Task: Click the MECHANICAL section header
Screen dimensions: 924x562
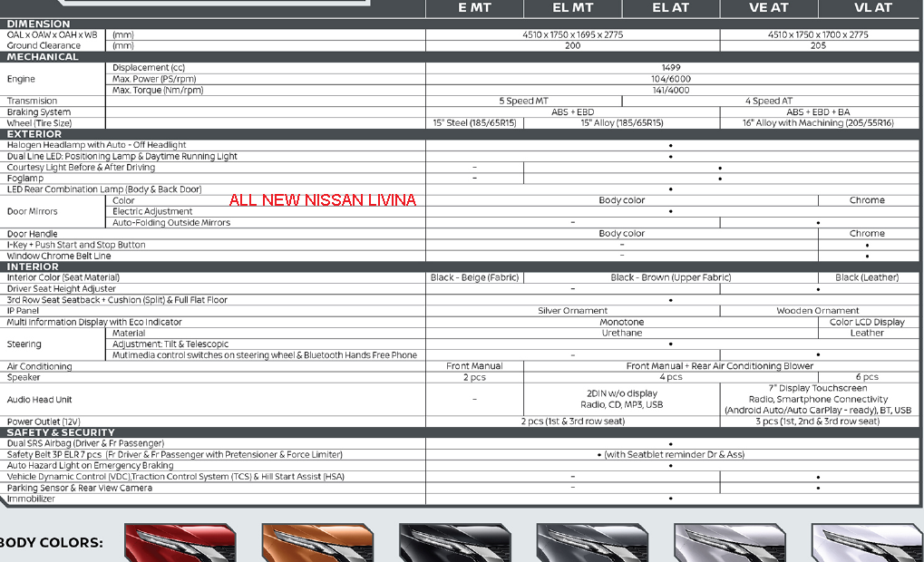Action: [x=43, y=56]
